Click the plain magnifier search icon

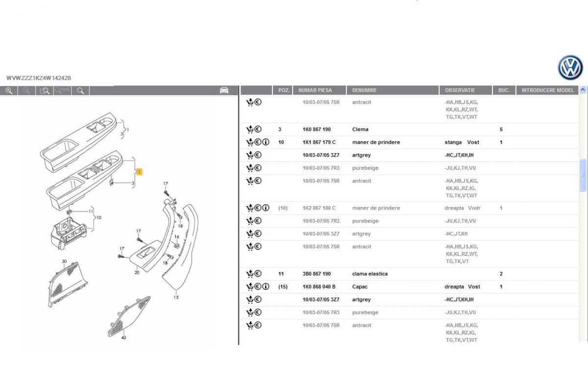click(x=80, y=91)
